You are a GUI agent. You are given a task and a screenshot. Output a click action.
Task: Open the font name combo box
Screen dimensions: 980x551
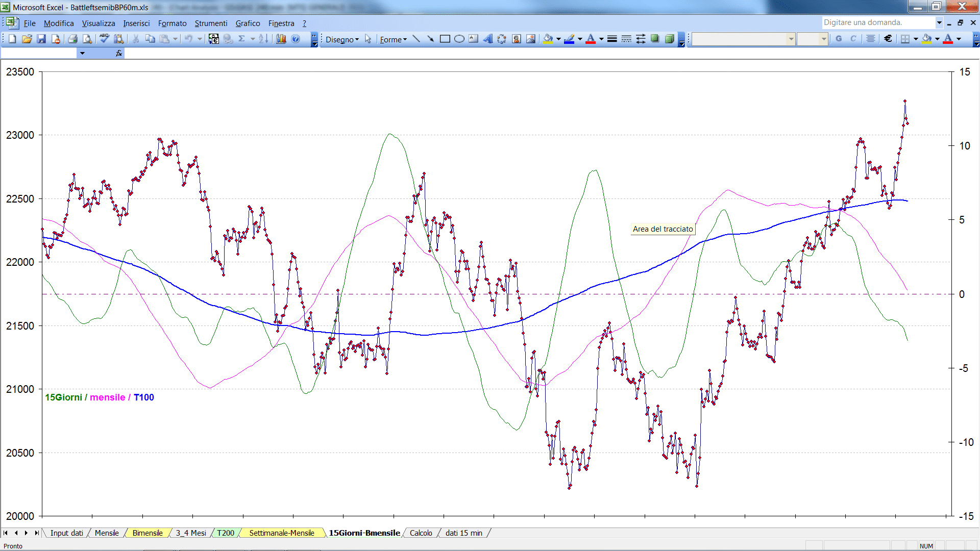point(744,39)
